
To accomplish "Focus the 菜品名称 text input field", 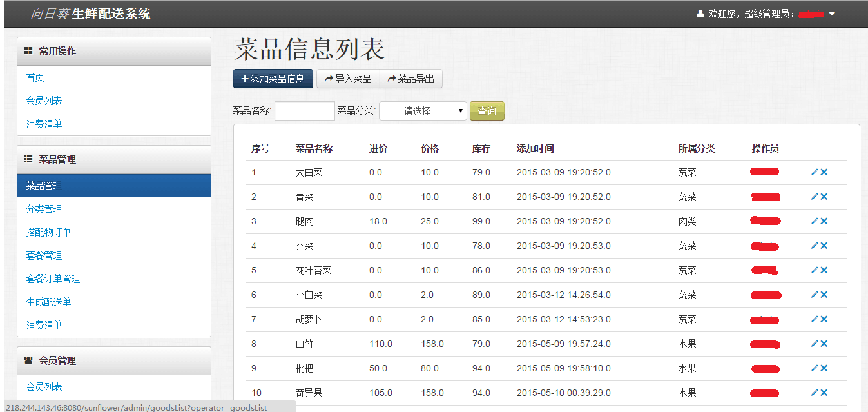I will coord(304,111).
